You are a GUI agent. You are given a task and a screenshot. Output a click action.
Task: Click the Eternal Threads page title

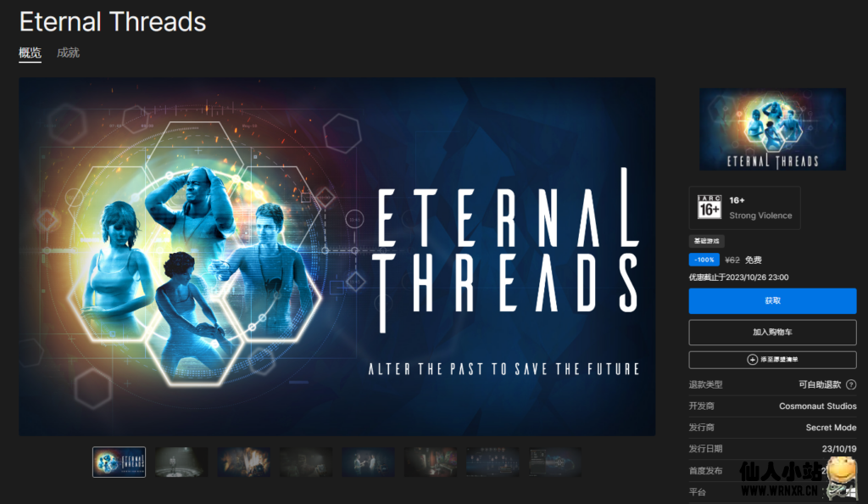tap(113, 22)
